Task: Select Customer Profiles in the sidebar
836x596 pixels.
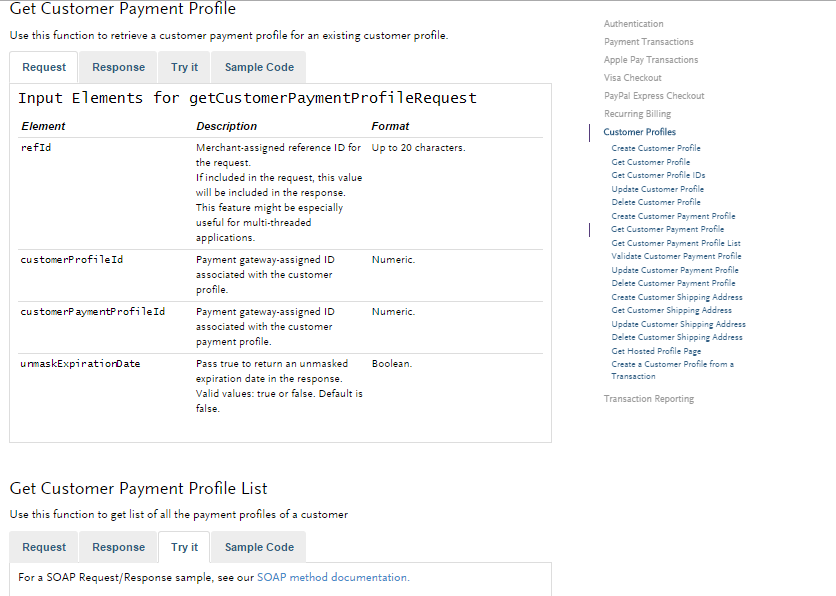Action: click(x=641, y=131)
